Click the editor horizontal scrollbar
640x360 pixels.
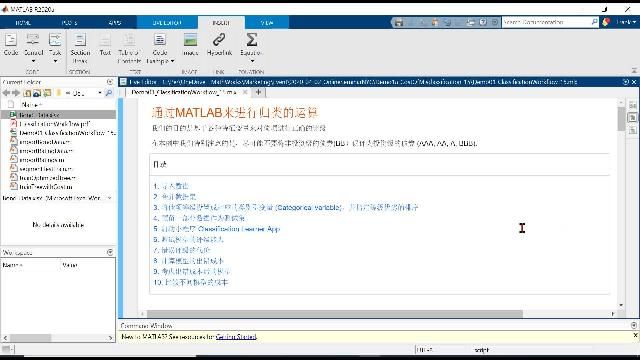pyautogui.click(x=335, y=314)
